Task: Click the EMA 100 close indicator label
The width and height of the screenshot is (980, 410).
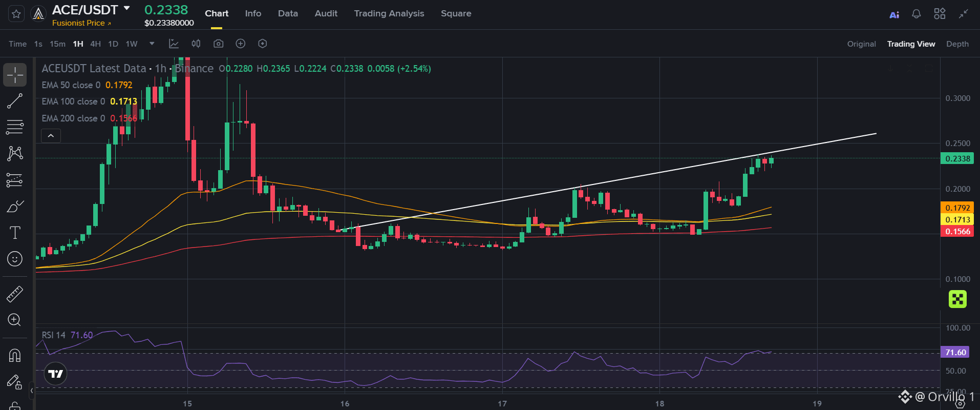Action: coord(73,101)
